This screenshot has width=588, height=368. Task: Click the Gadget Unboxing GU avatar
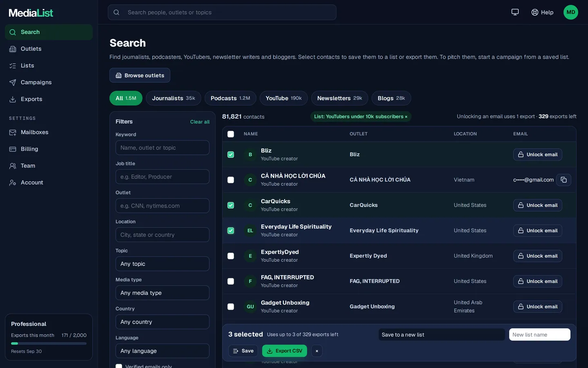click(x=250, y=307)
